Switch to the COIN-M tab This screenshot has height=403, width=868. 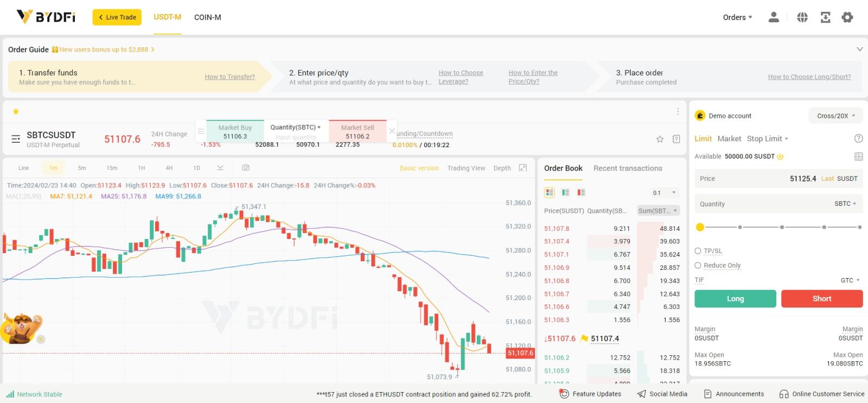coord(208,17)
